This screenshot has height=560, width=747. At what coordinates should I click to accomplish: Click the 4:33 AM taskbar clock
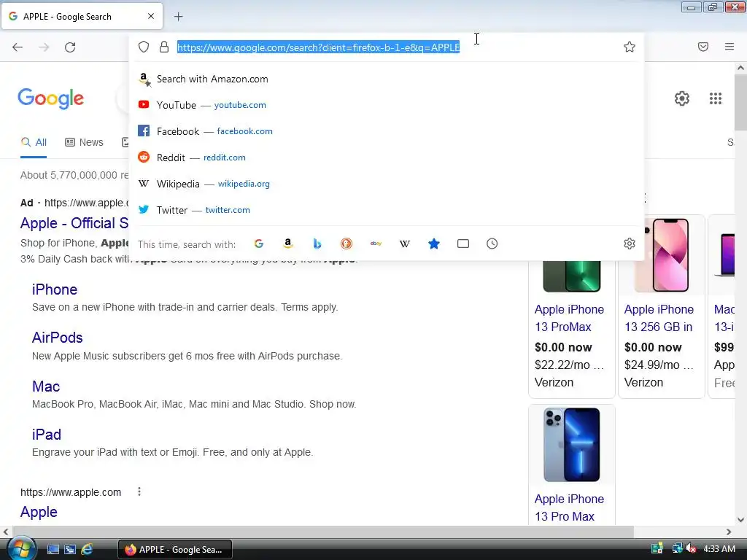pos(719,549)
